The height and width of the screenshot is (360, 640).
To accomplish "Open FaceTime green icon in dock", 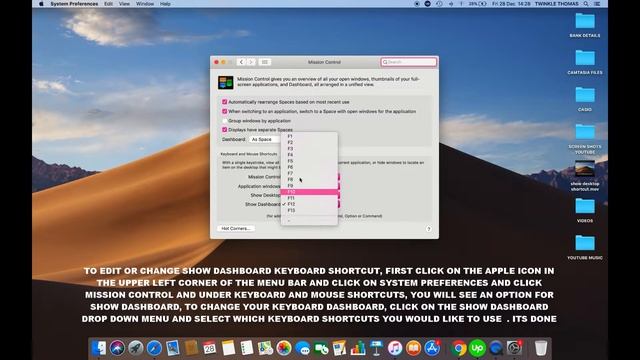I will point(321,348).
